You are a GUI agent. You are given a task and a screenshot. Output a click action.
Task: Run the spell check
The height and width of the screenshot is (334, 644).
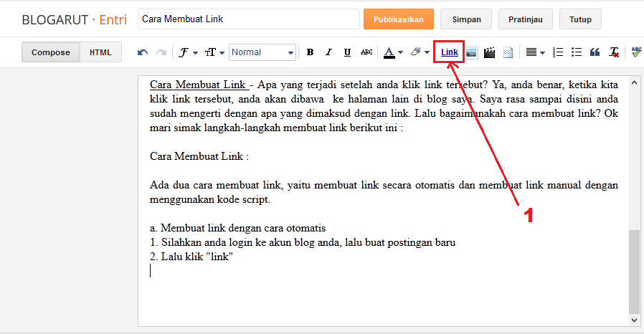tap(637, 52)
